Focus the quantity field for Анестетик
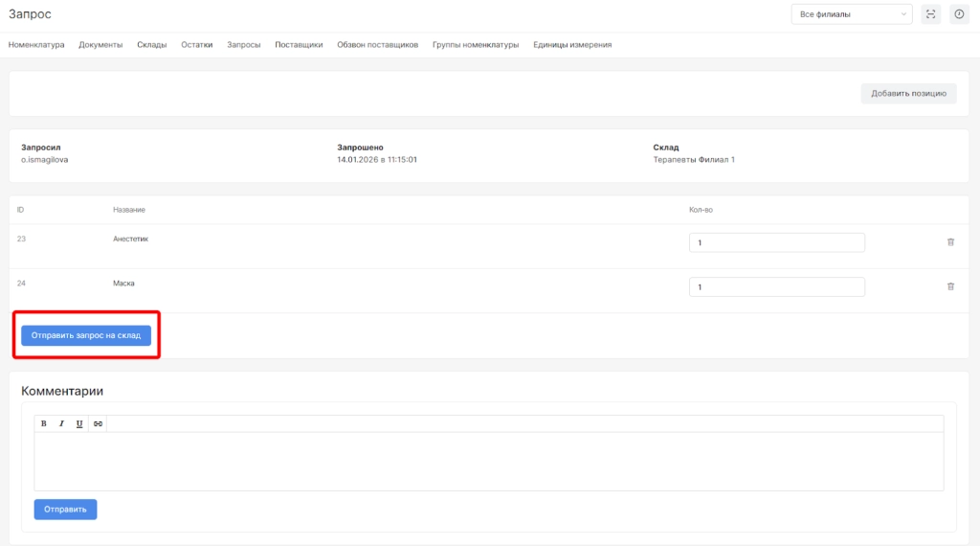The image size is (980, 546). pos(776,243)
